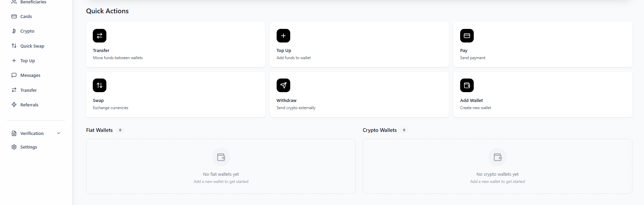The height and width of the screenshot is (205, 644).
Task: Click the Transfer quick action icon
Action: (x=100, y=36)
